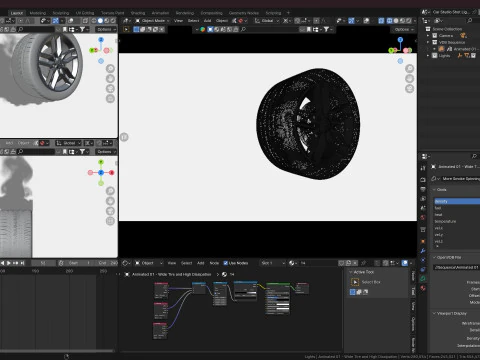This screenshot has height=360, width=480.
Task: Open Modifiers properties tab (wrench)
Action: 423,250
